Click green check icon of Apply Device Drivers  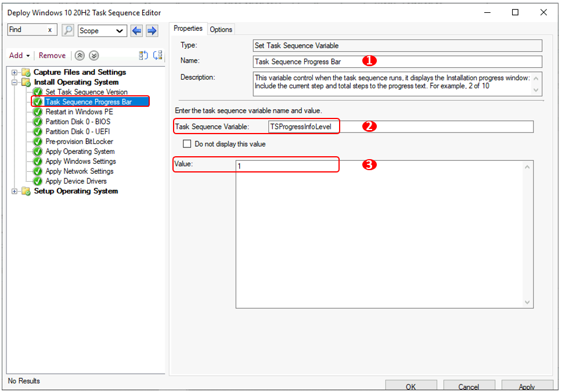[38, 181]
